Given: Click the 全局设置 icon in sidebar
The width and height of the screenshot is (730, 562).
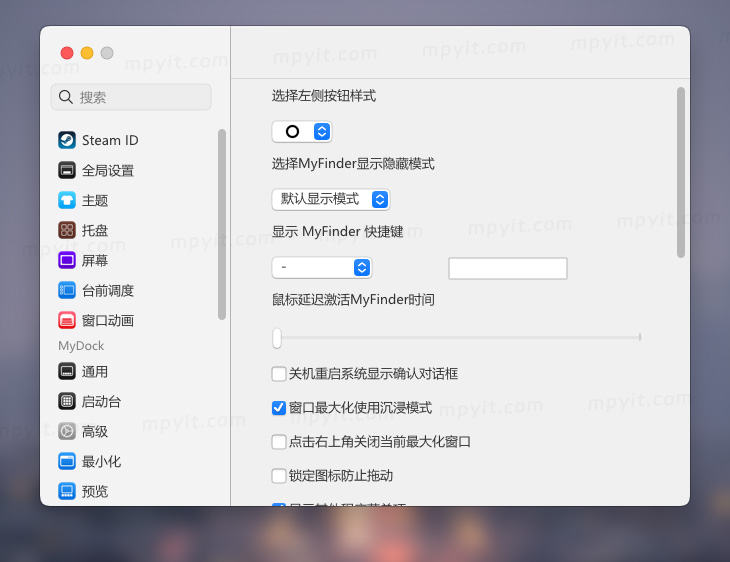Looking at the screenshot, I should 67,170.
